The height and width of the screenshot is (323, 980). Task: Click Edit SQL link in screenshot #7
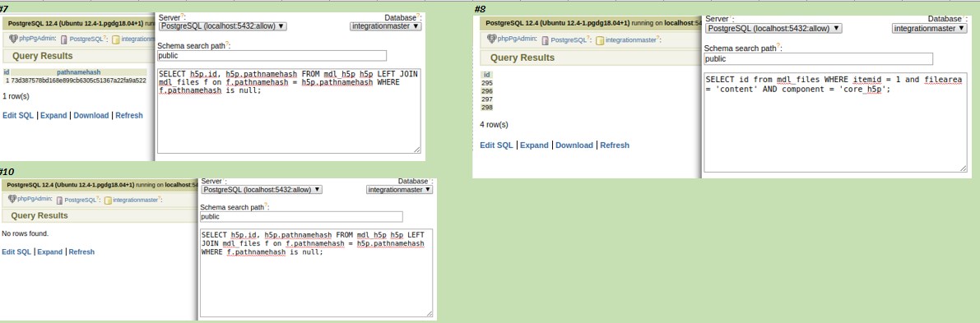coord(18,116)
